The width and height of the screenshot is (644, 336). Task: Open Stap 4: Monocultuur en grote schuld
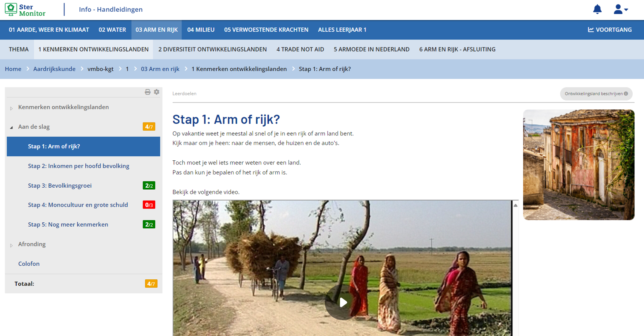click(x=78, y=205)
